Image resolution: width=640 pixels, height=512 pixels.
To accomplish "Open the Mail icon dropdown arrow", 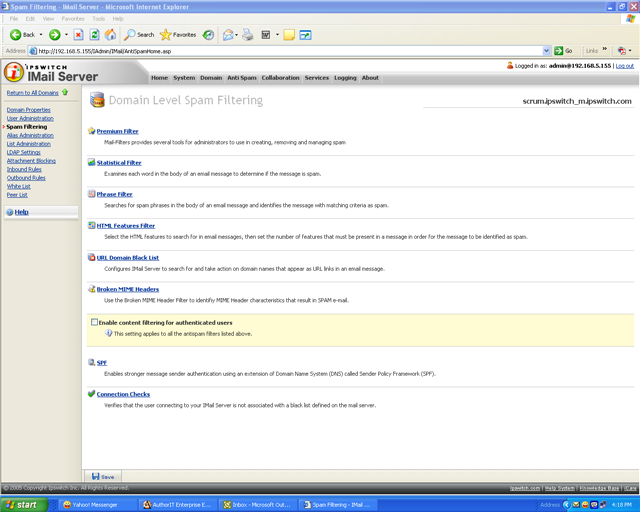I will (237, 35).
